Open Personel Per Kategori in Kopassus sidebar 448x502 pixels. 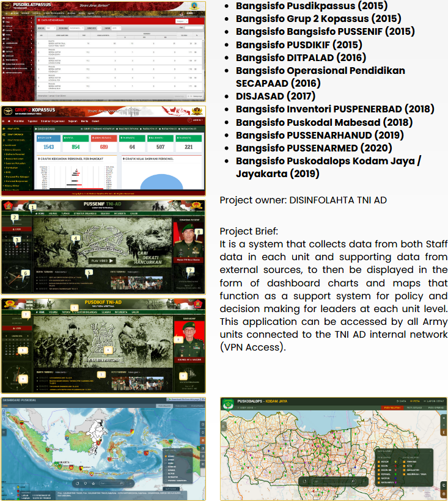pos(18,176)
